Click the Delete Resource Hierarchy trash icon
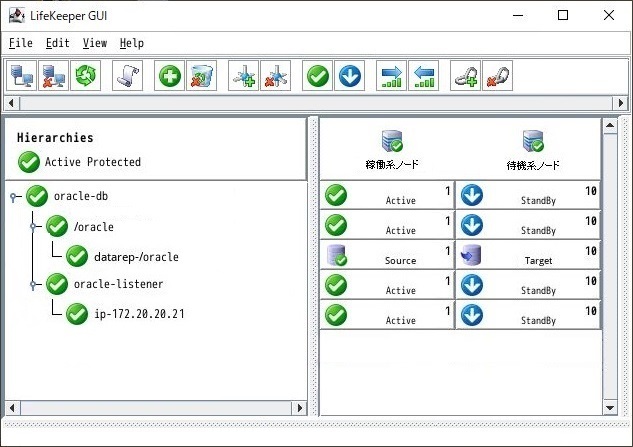This screenshot has height=447, width=633. click(201, 76)
